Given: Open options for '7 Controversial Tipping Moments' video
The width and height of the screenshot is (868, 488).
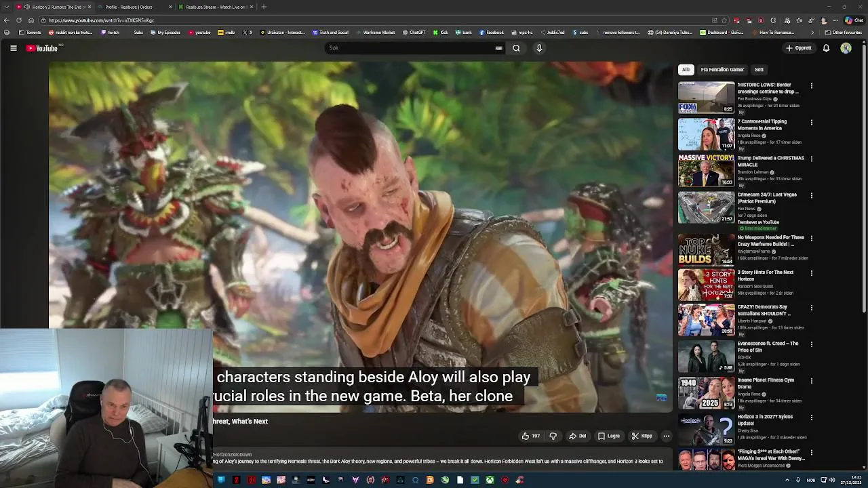Looking at the screenshot, I should tap(811, 123).
